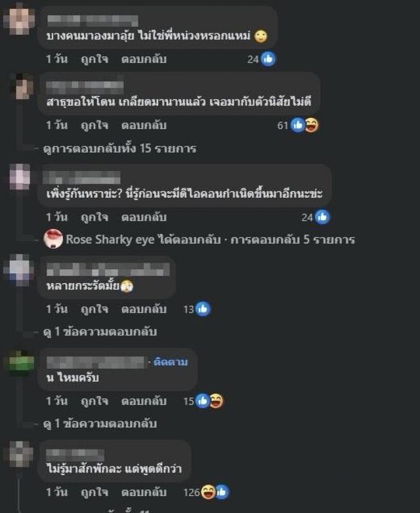Click like icon on the comment about ดีไอคอน
This screenshot has height=513, width=420.
click(323, 217)
